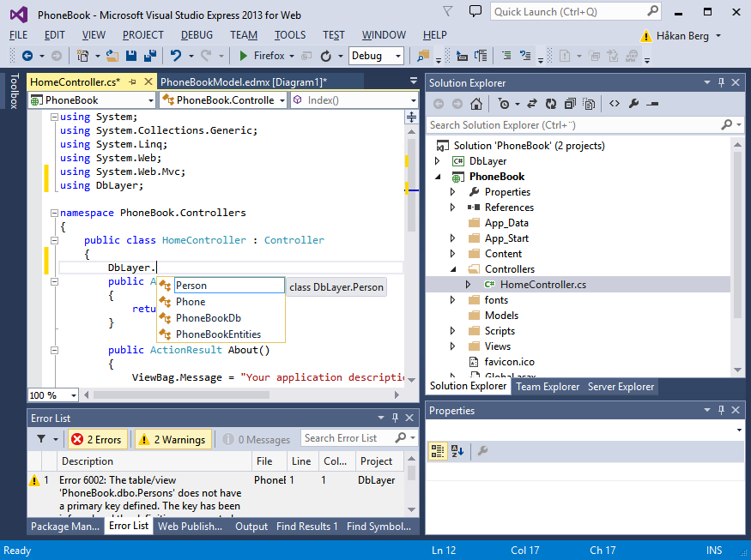Click the Comment out selected lines icon
The width and height of the screenshot is (751, 560).
(x=506, y=56)
